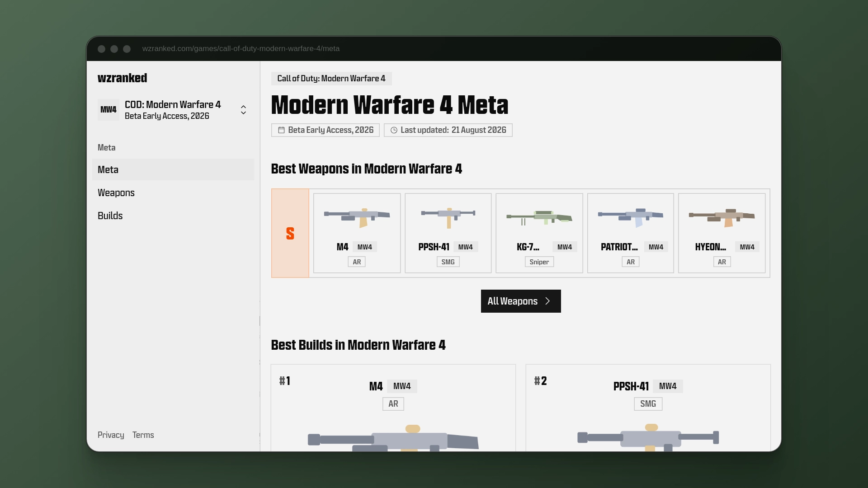Click the Best Weapons in Modern Warfare 4 heading

coord(367,169)
